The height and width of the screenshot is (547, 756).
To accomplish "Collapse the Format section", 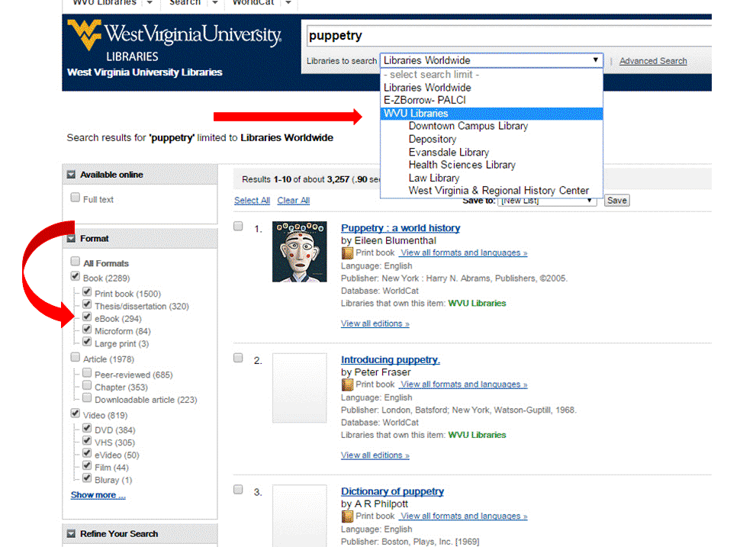I will click(72, 238).
